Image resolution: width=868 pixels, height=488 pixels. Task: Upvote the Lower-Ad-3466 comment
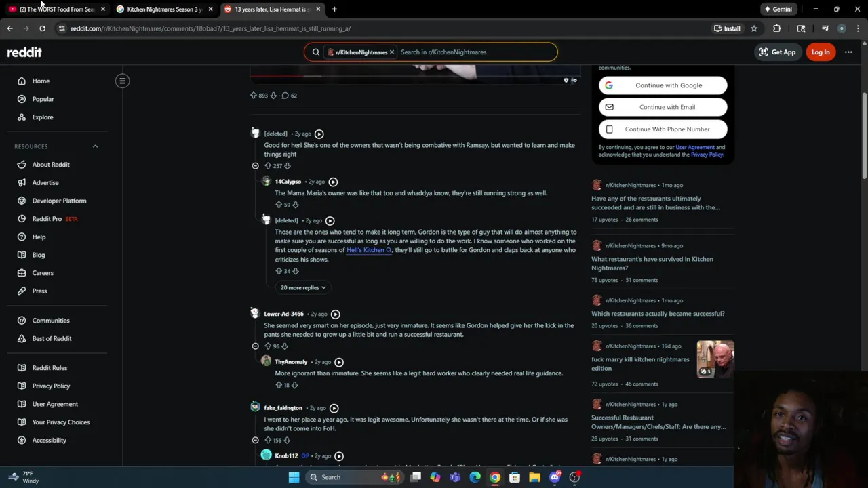click(267, 346)
